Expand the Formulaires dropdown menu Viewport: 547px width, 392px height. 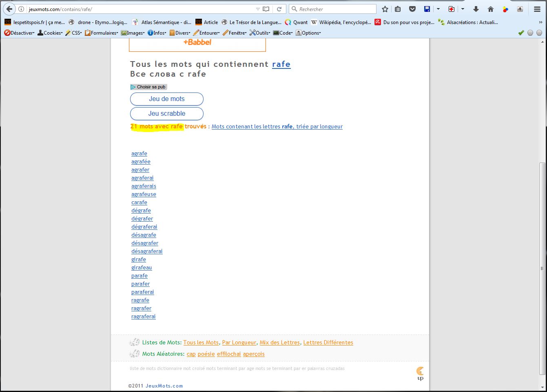[101, 33]
